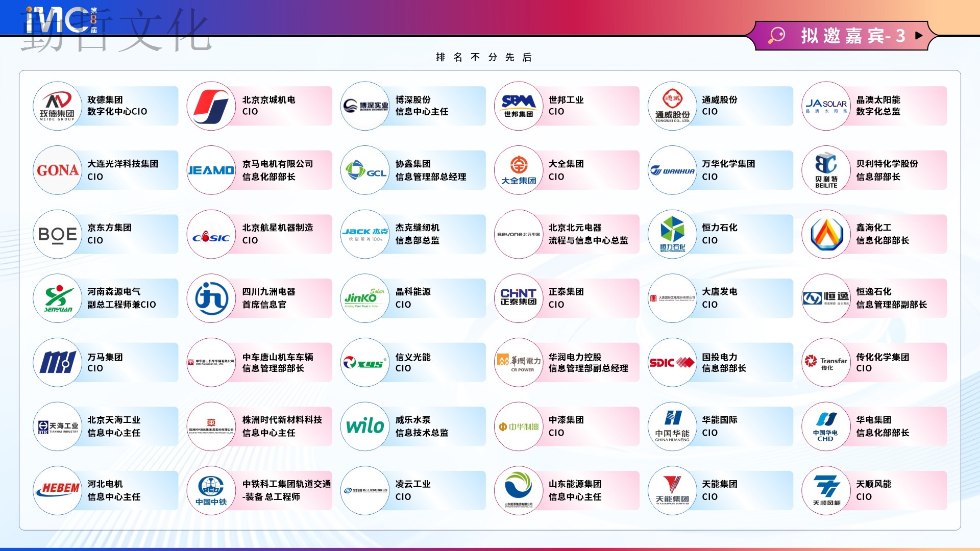Select the 中车唐山机车车辆 信息管理部部长 card
This screenshot has width=980, height=551.
[x=260, y=362]
